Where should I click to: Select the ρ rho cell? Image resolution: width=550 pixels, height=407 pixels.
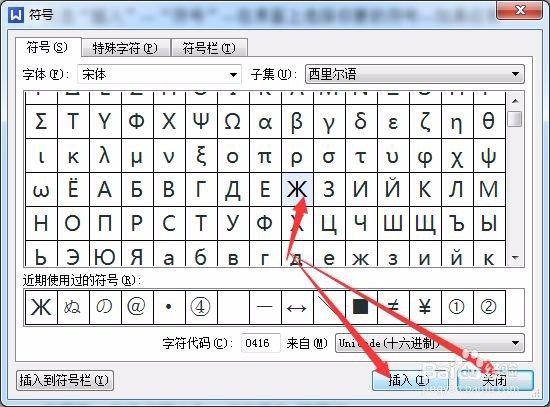[297, 155]
